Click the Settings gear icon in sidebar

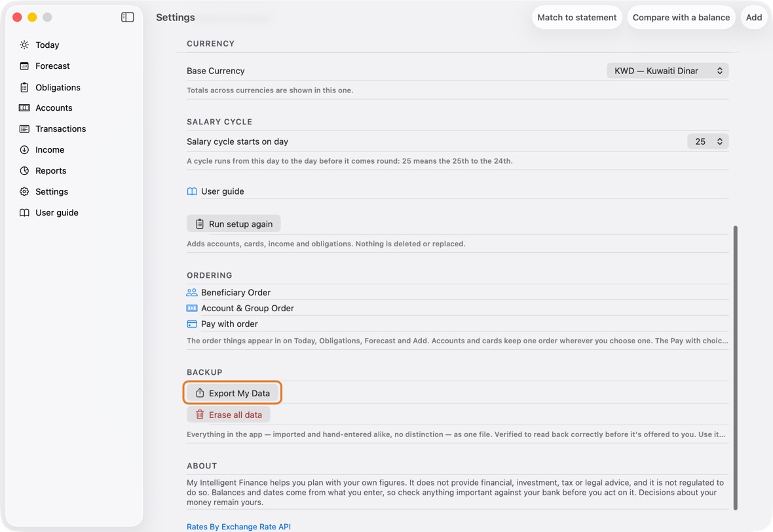24,192
